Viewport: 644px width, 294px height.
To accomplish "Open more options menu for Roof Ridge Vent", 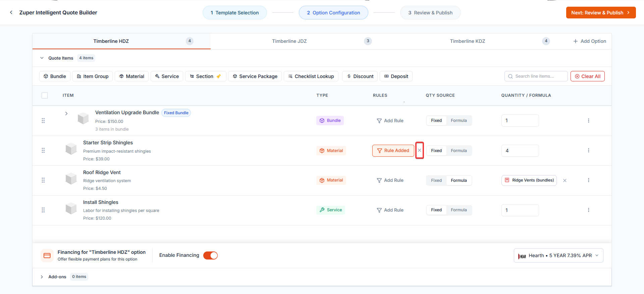I will [x=588, y=180].
